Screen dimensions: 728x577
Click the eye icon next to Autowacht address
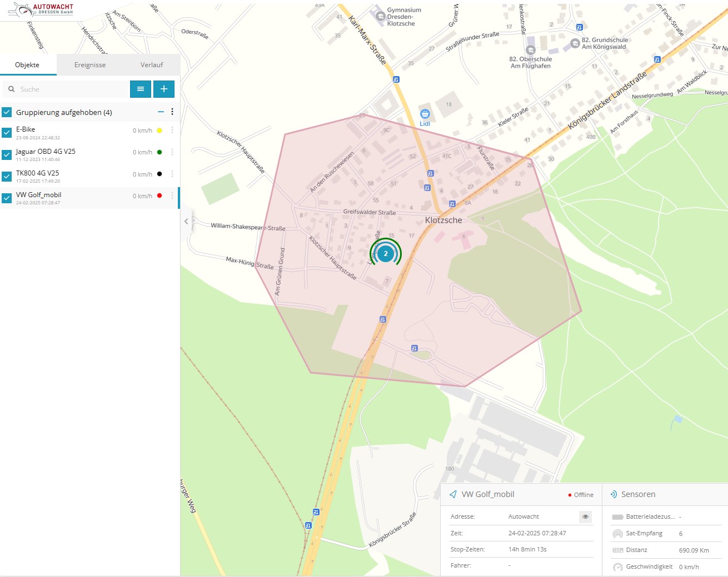585,516
